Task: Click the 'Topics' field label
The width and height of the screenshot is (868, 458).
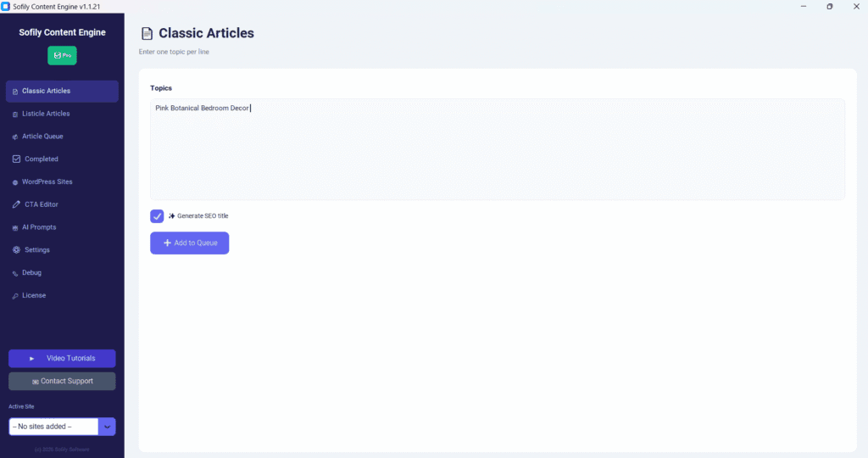Action: 161,88
